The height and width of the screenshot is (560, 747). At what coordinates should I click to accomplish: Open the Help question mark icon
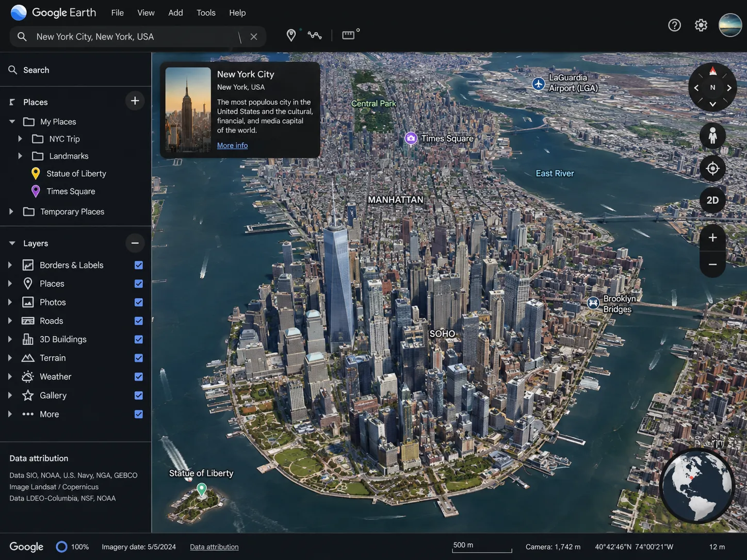[674, 25]
